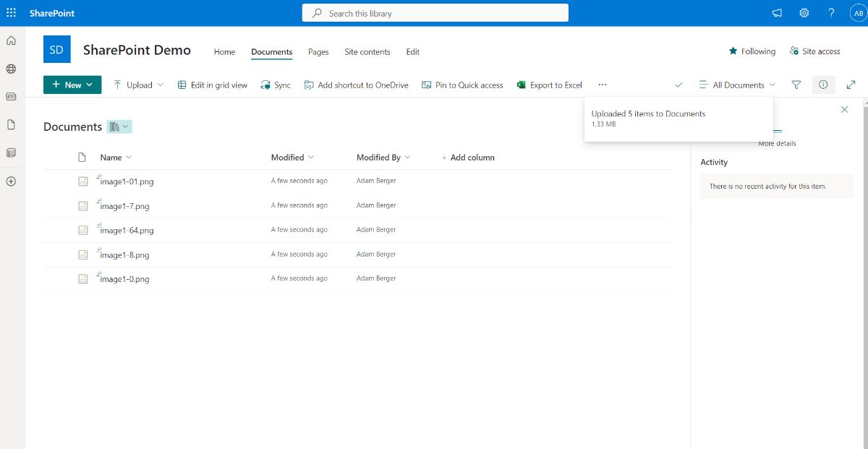Click Add shortcut to OneDrive

click(x=356, y=85)
